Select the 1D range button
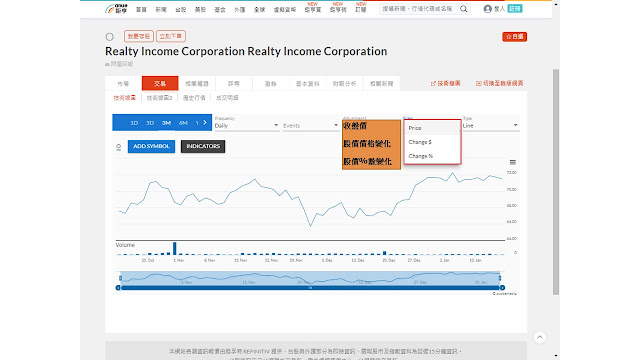640x360 pixels. [x=134, y=122]
